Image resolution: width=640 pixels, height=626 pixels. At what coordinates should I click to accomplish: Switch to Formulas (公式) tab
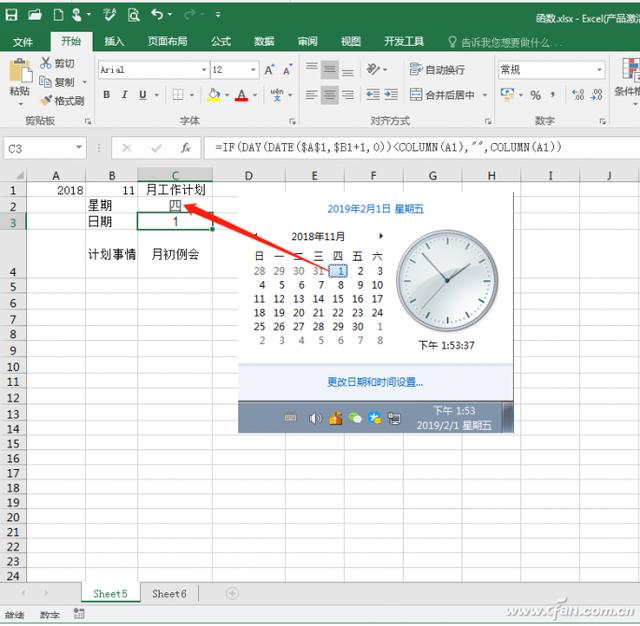(x=221, y=41)
